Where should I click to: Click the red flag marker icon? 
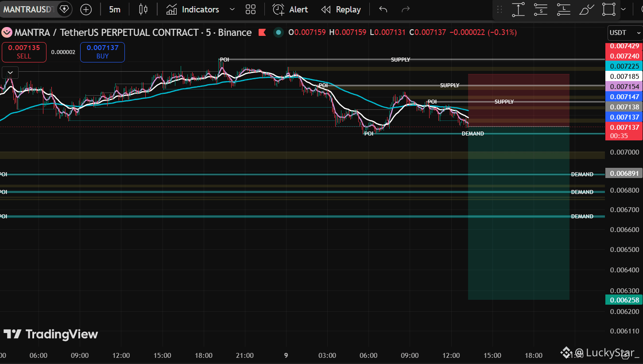262,32
